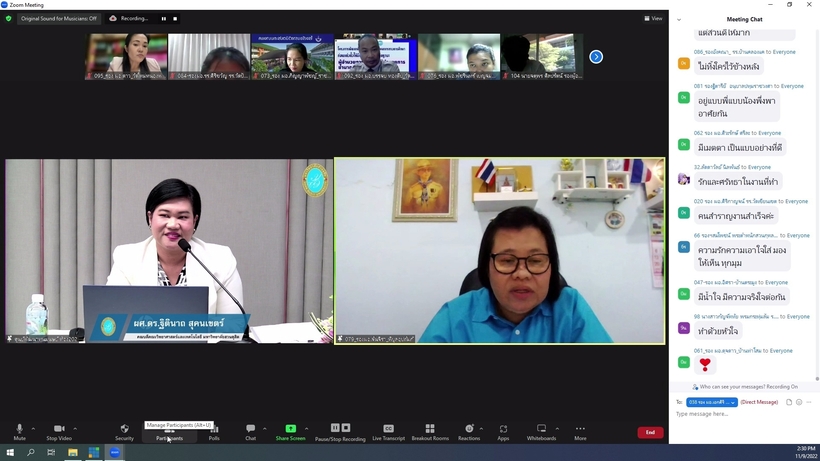The height and width of the screenshot is (461, 820).
Task: Select participant 084 video thumbnail
Action: pyautogui.click(x=209, y=56)
